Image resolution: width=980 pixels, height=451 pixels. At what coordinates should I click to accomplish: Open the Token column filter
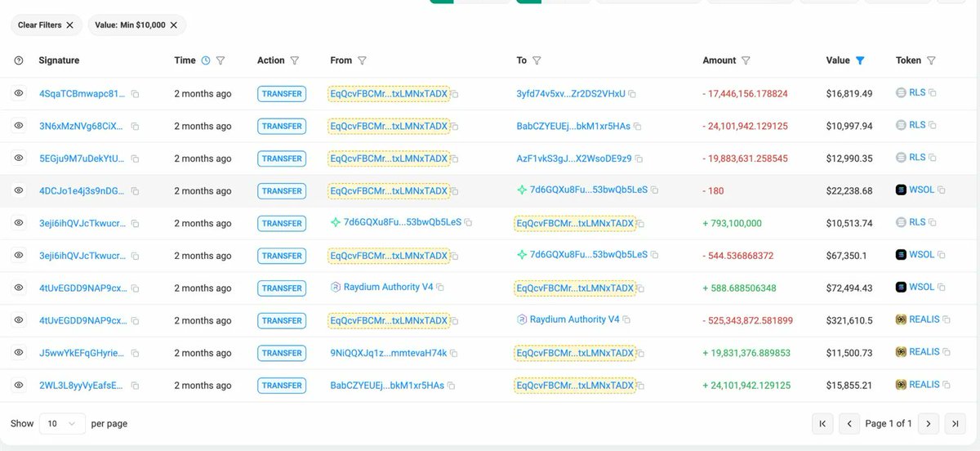point(931,60)
